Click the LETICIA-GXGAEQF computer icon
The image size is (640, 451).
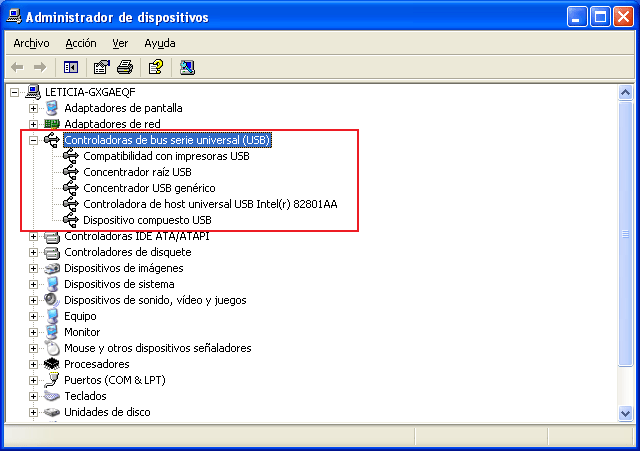(x=33, y=92)
